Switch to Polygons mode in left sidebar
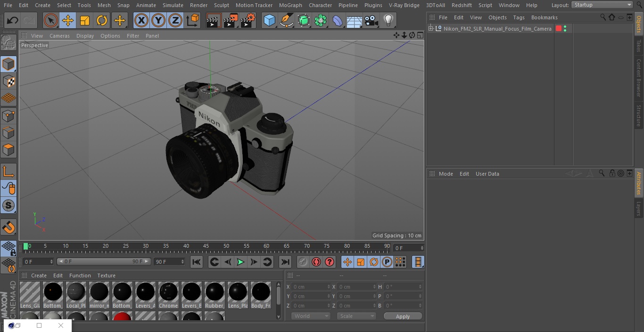 [8, 150]
